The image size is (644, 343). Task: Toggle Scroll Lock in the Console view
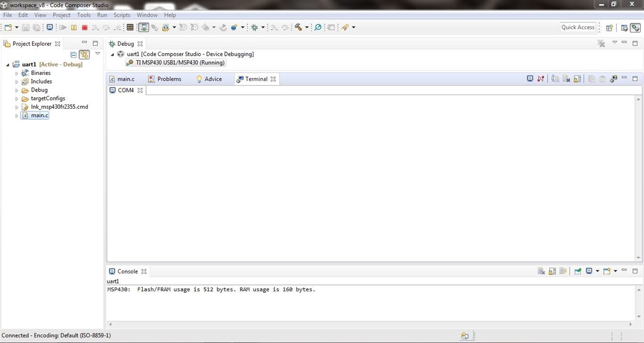[x=552, y=271]
